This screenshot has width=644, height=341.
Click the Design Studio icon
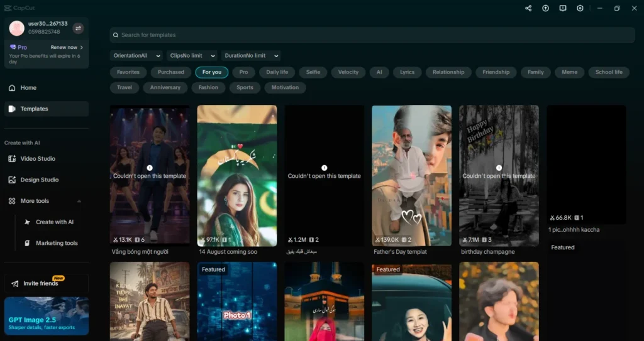(12, 180)
